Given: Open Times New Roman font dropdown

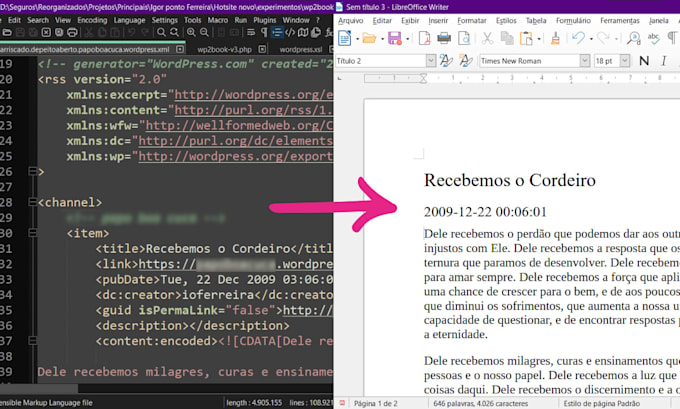Looking at the screenshot, I should pos(585,61).
